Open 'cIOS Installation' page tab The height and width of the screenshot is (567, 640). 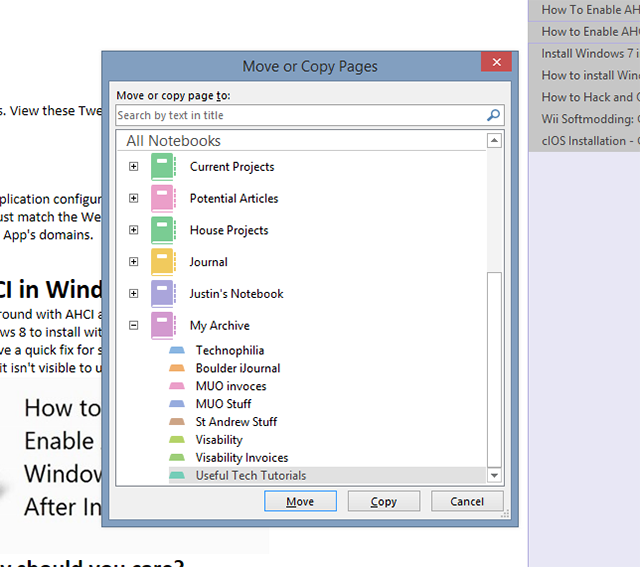pyautogui.click(x=584, y=141)
